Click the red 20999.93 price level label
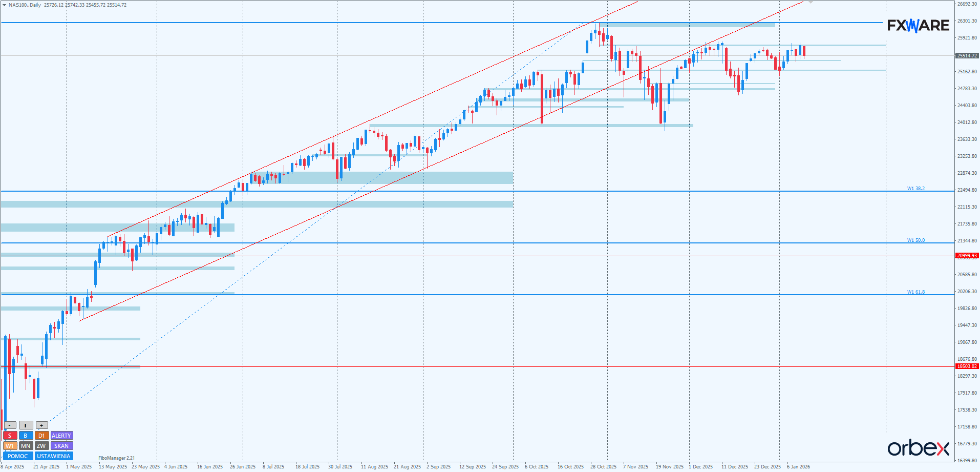This screenshot has width=980, height=472. [x=967, y=256]
